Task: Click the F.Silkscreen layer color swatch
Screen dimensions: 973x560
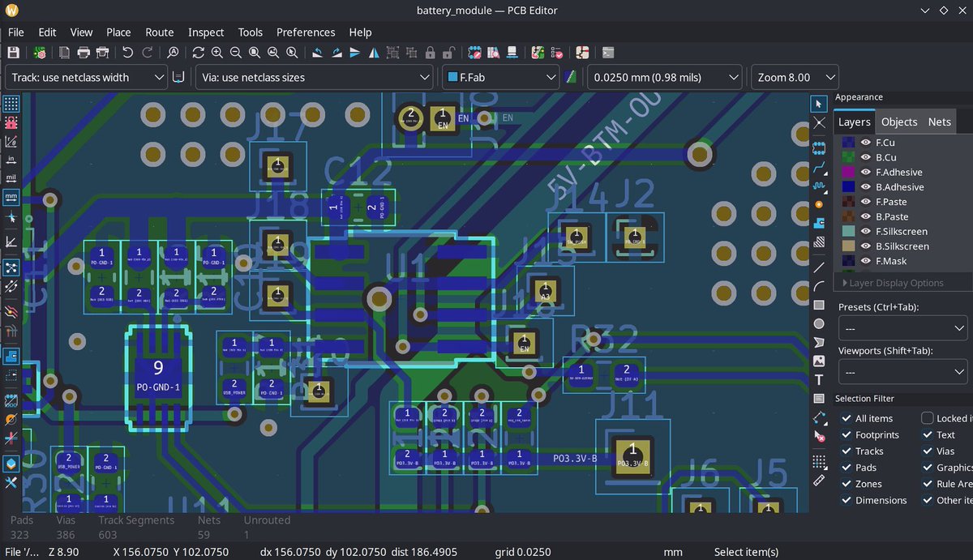Action: pos(847,232)
